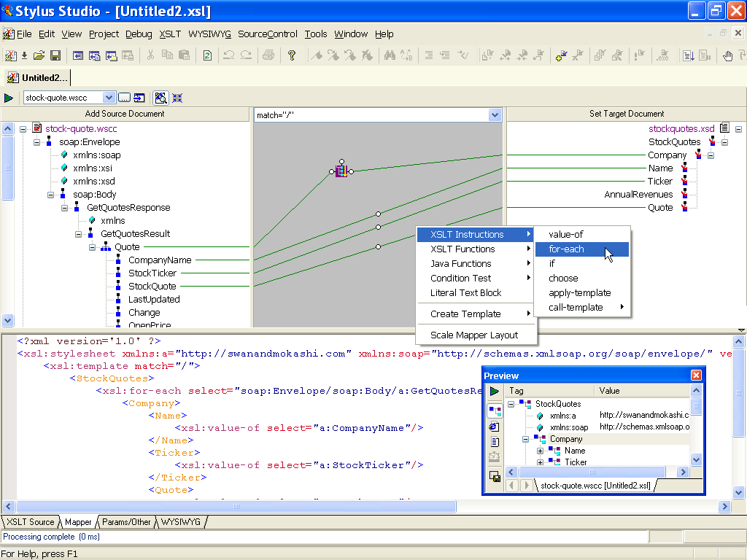747x560 pixels.
Task: Switch preview to plain text view
Action: pyautogui.click(x=495, y=442)
